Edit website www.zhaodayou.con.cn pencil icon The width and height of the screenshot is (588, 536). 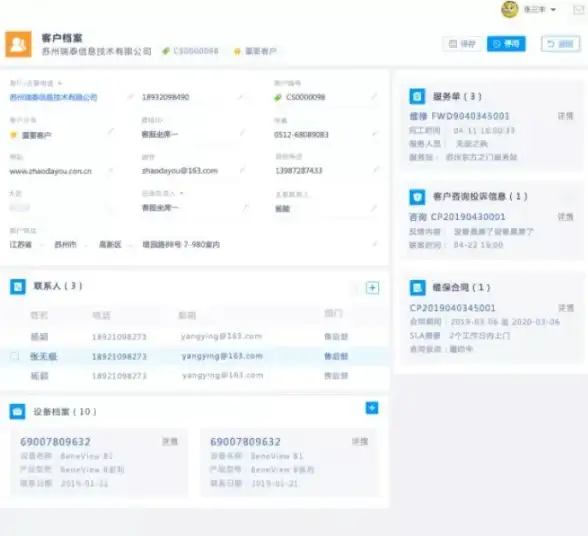[x=111, y=170]
